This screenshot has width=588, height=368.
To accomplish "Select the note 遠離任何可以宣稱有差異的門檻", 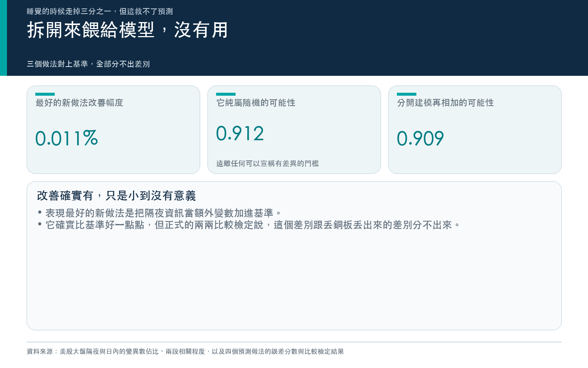I will pos(268,163).
